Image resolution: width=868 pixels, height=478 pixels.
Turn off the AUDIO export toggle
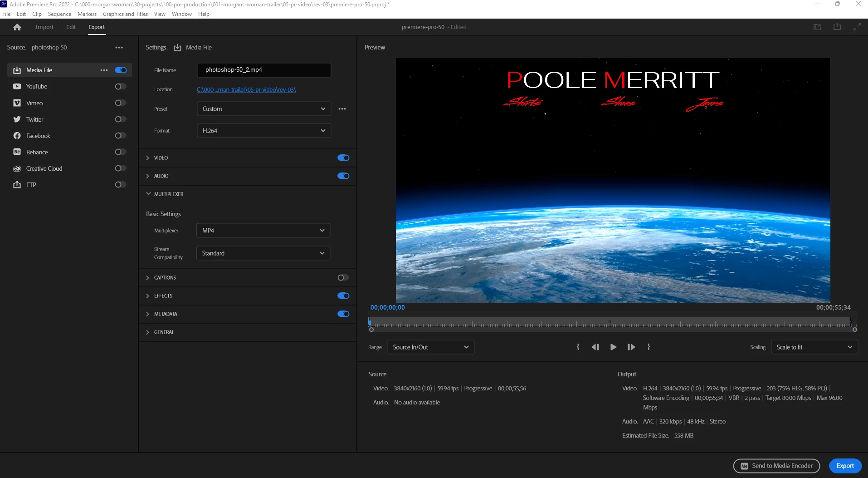[x=343, y=176]
